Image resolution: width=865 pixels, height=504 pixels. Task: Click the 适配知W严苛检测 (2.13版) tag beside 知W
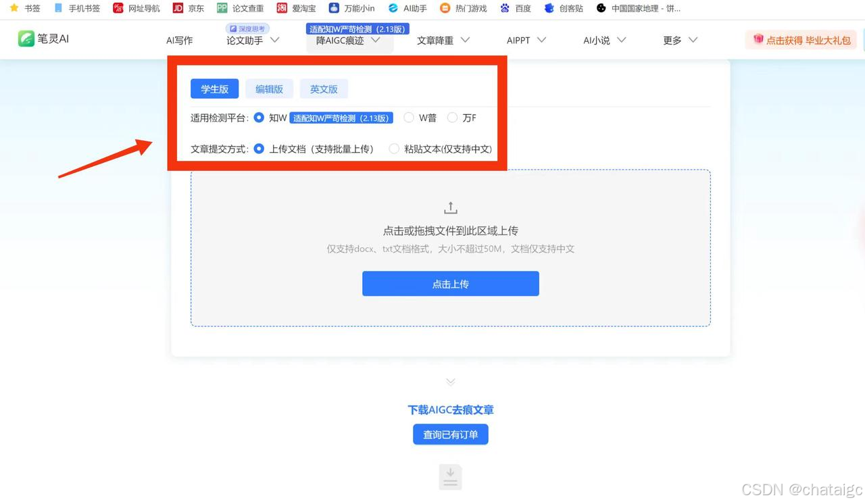point(341,118)
